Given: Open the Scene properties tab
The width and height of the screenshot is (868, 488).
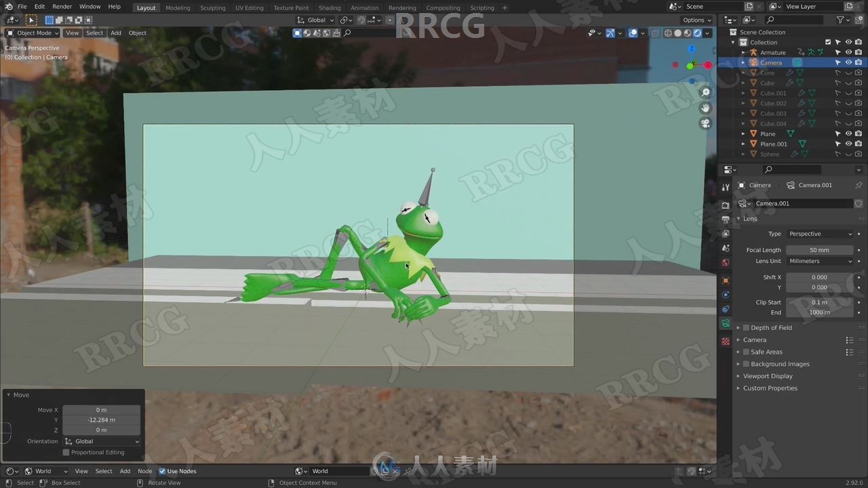Looking at the screenshot, I should click(x=726, y=248).
